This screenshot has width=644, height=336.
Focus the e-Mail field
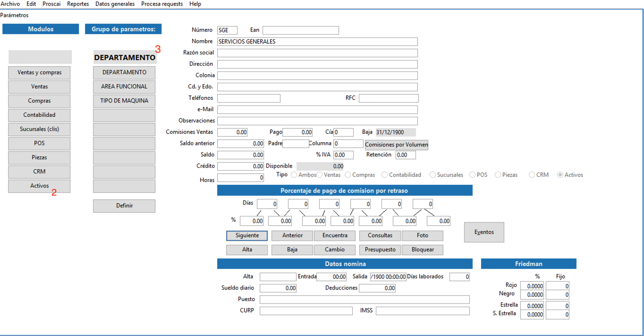318,110
